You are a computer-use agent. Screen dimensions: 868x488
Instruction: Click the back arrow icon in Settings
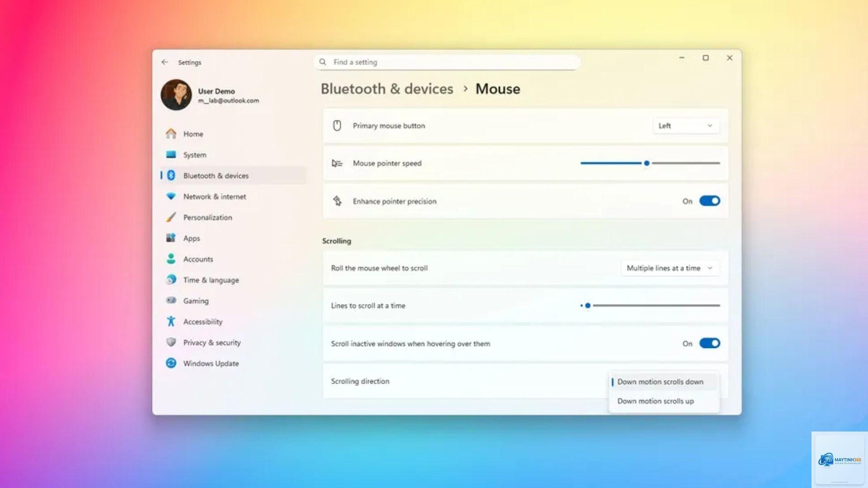(x=165, y=62)
